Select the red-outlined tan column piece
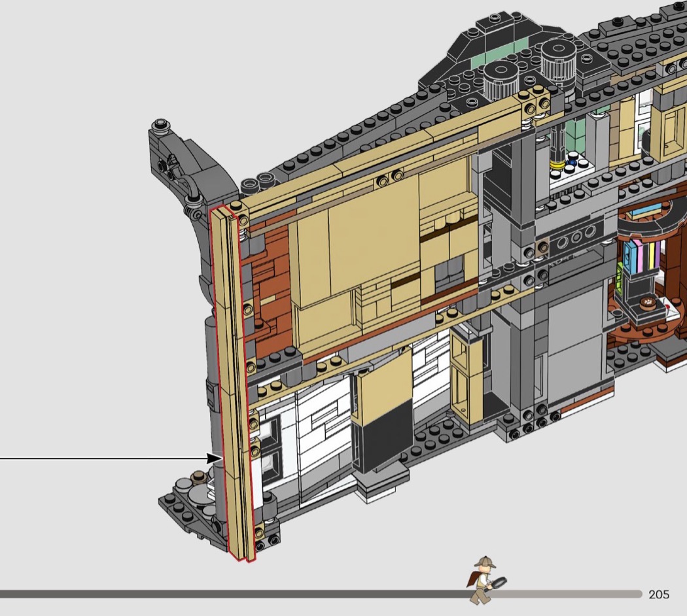Viewport: 687px width, 616px height. [232, 386]
